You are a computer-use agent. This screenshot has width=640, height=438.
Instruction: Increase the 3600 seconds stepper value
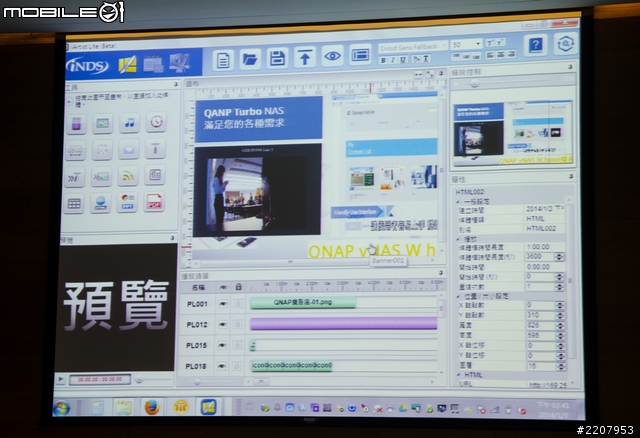(x=559, y=255)
